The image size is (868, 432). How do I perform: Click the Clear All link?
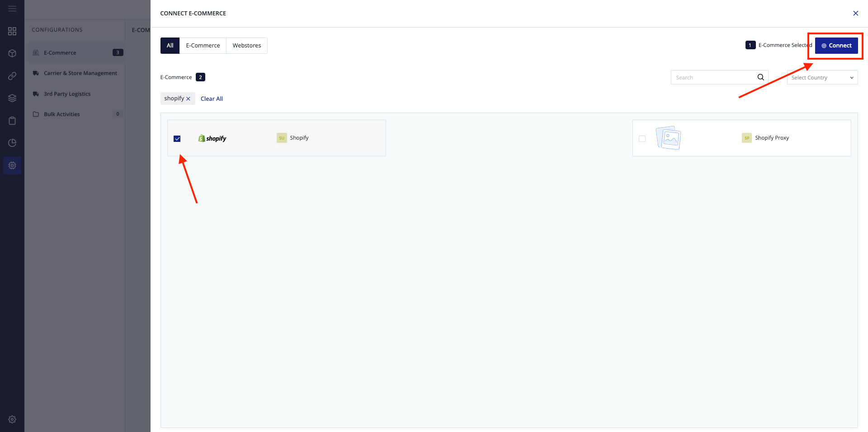[x=212, y=99]
